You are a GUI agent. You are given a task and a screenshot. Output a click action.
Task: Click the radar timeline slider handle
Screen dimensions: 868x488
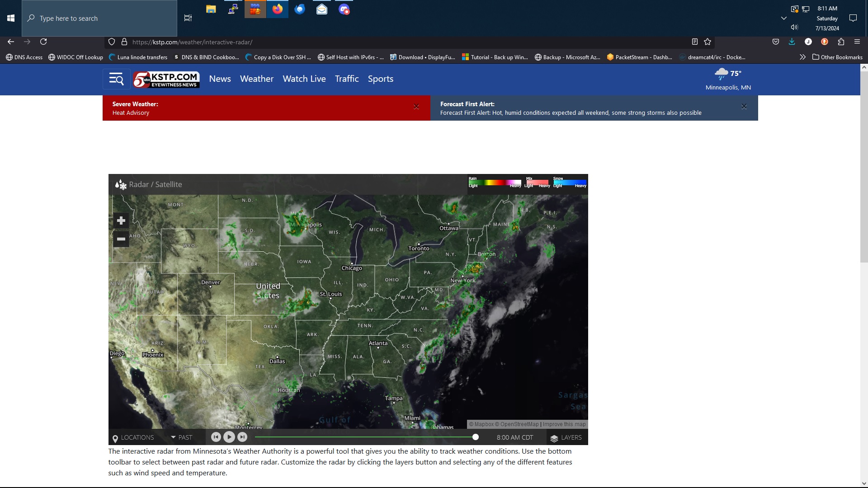(x=476, y=437)
